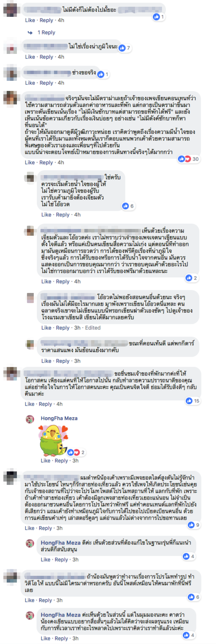
Task: Open the HongFha Meza profile above the sticker
Action: [x=59, y=418]
